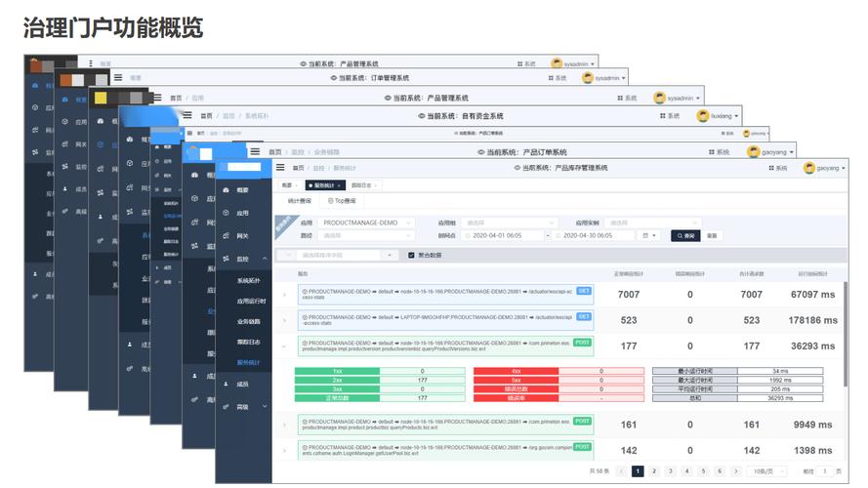Click the 概要 home icon in front sidebar
Image resolution: width=868 pixels, height=488 pixels.
point(226,189)
